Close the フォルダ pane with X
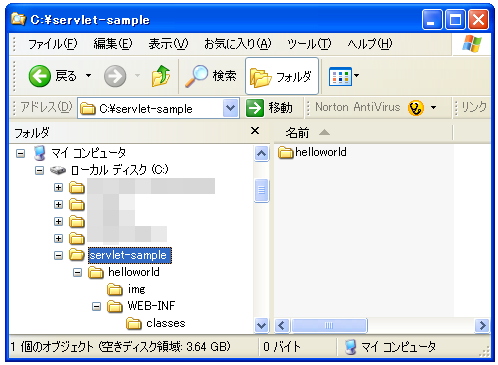Image resolution: width=498 pixels, height=365 pixels. point(255,131)
